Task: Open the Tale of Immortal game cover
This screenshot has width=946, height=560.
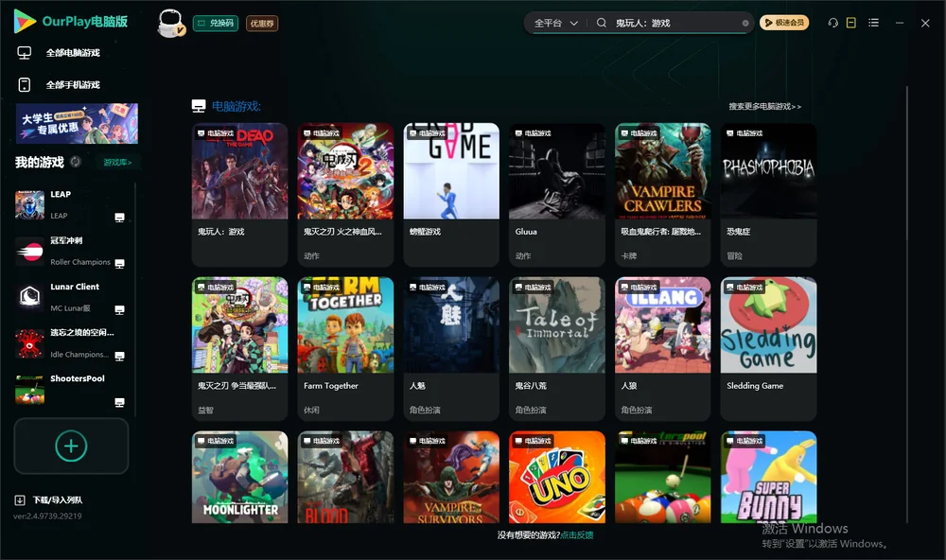Action: [557, 325]
